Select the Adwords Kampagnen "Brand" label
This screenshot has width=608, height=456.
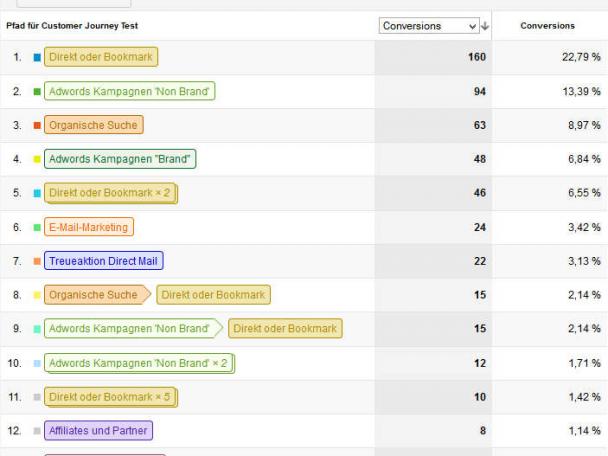[120, 159]
